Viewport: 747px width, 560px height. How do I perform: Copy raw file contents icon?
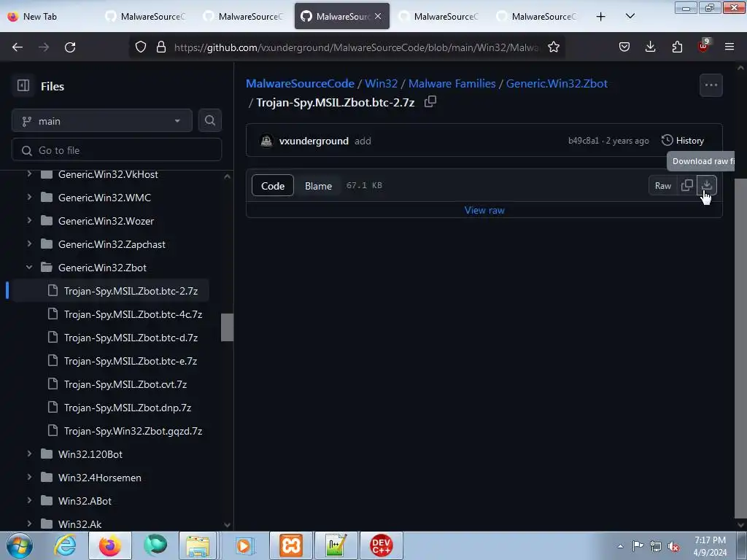coord(687,185)
